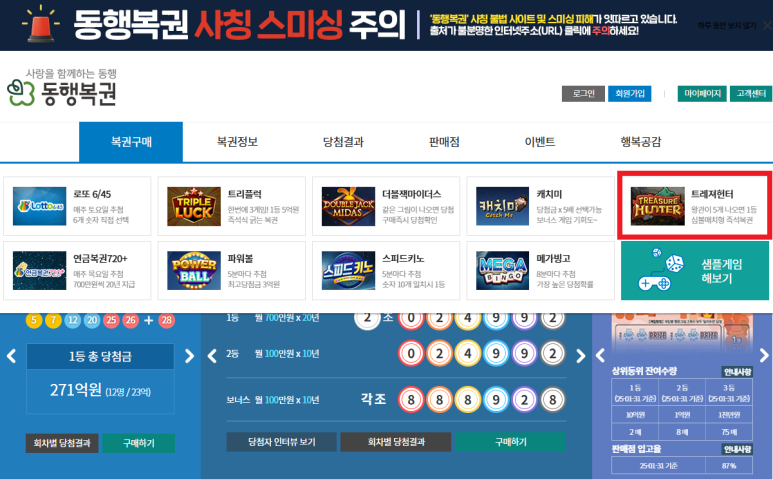The height and width of the screenshot is (480, 773).
Task: Close the smishing warning banner with X
Action: coord(767,25)
